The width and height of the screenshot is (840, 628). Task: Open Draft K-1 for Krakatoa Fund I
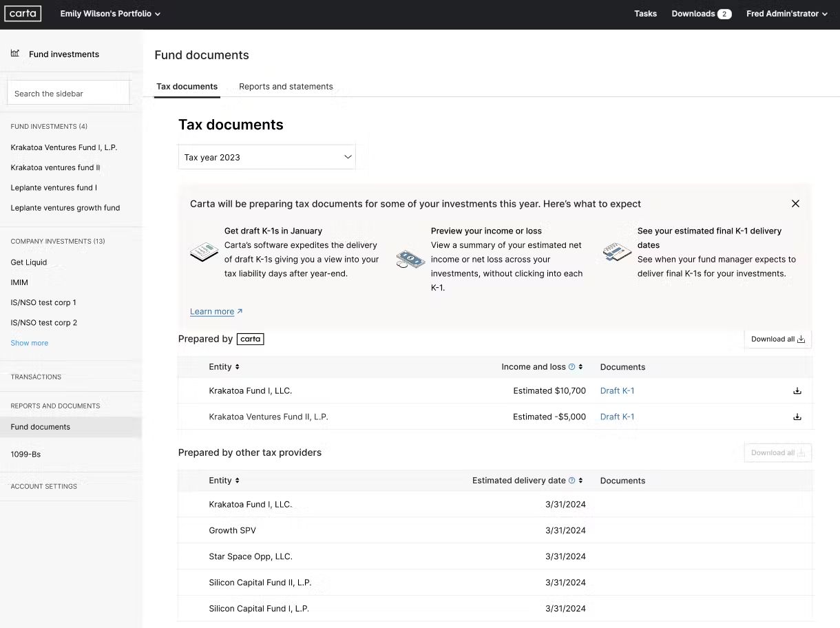(617, 391)
